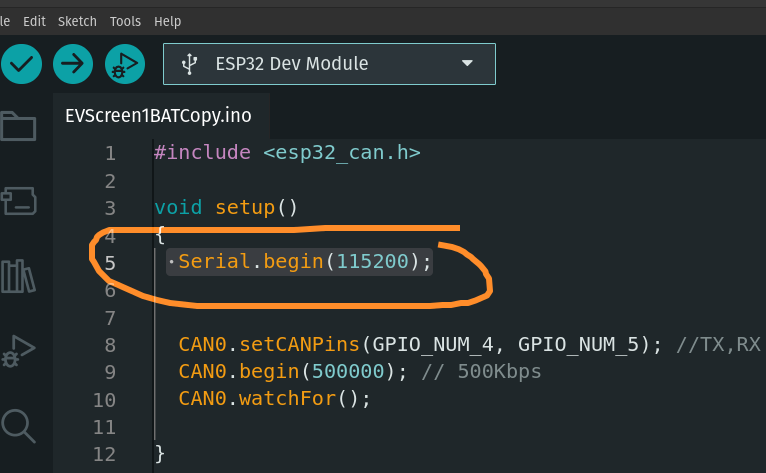Open the Boards Manager panel

(19, 200)
